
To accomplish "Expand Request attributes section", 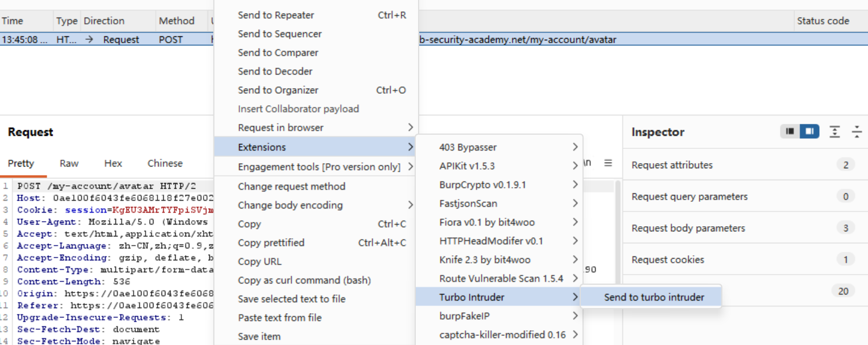I will click(x=745, y=165).
